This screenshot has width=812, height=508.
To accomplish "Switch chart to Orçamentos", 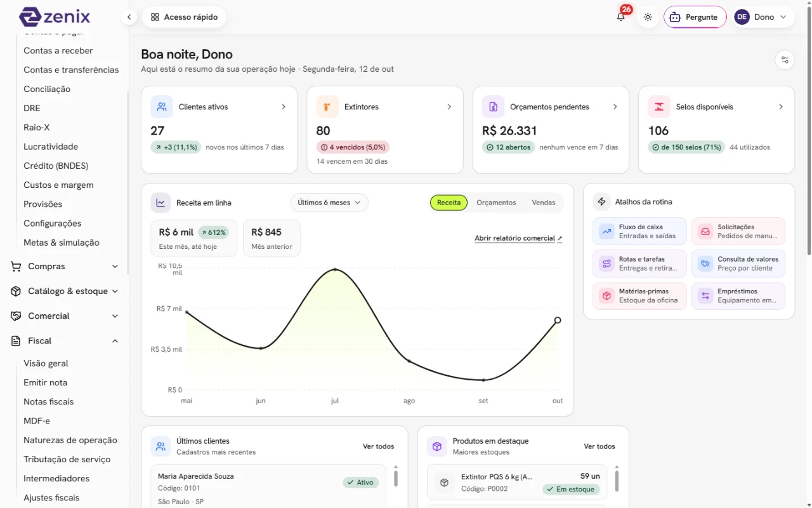I will 496,203.
